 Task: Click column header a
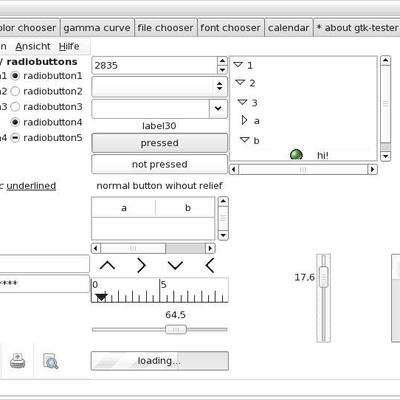pos(124,208)
